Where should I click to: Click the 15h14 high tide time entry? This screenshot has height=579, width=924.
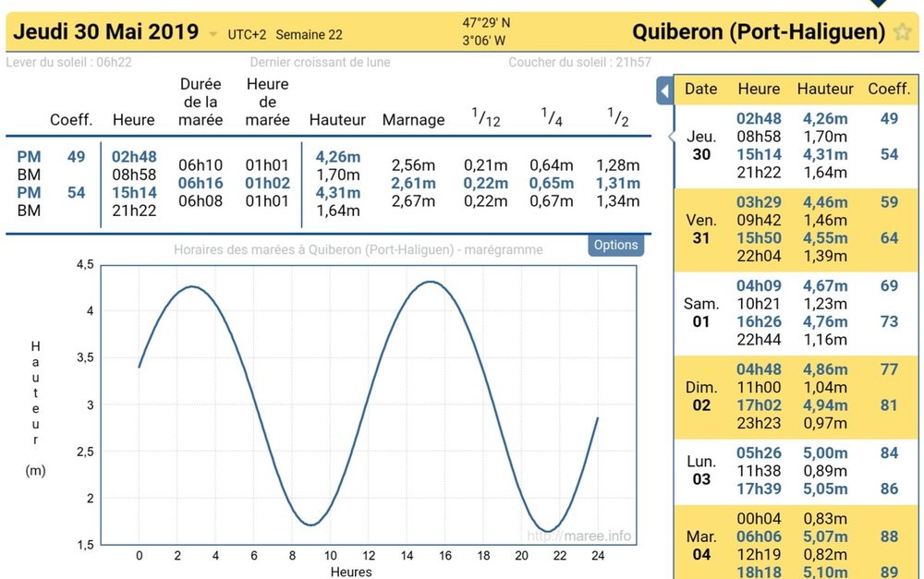[134, 193]
